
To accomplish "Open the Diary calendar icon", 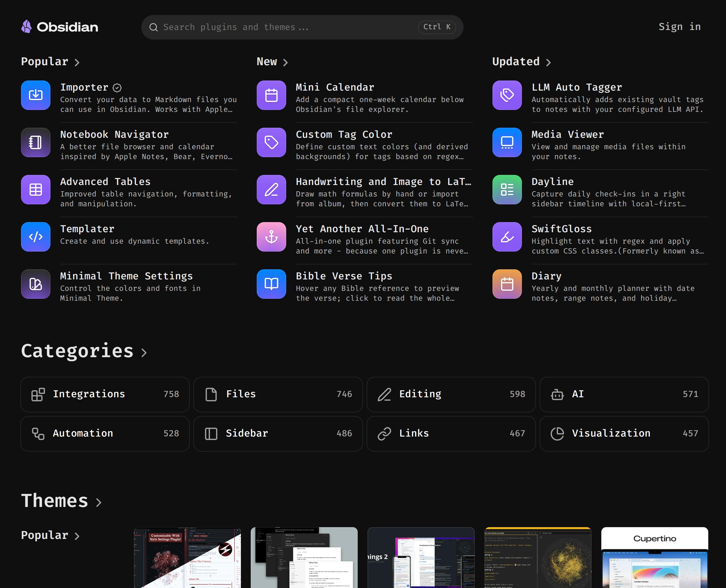I will [507, 284].
